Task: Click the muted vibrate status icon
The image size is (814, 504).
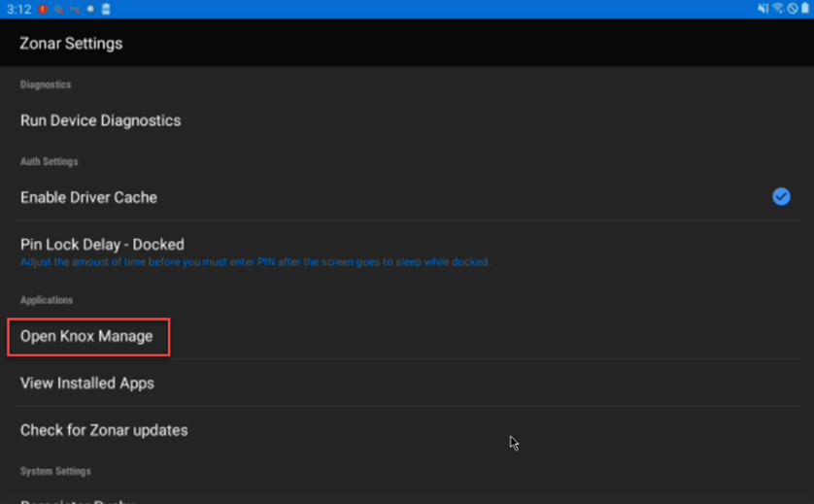Action: pos(763,9)
